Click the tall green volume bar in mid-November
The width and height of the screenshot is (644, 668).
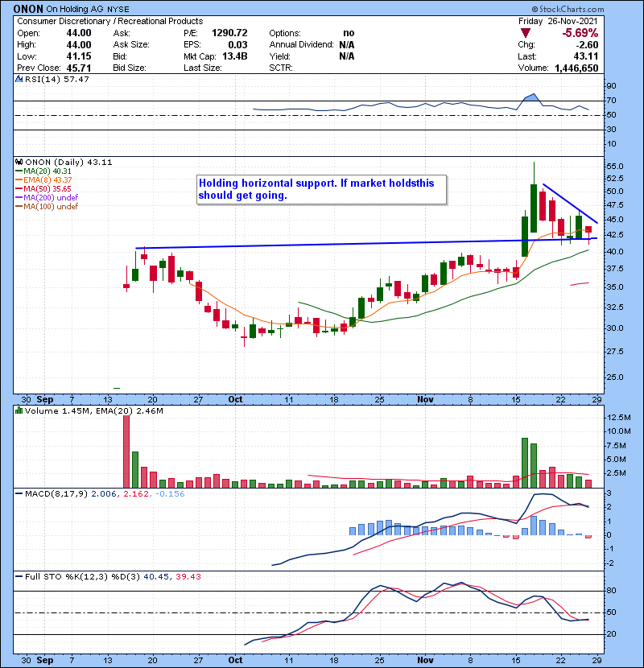[x=525, y=463]
